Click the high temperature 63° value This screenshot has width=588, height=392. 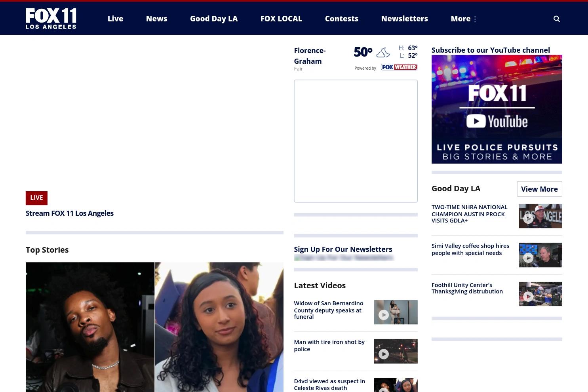pos(413,48)
